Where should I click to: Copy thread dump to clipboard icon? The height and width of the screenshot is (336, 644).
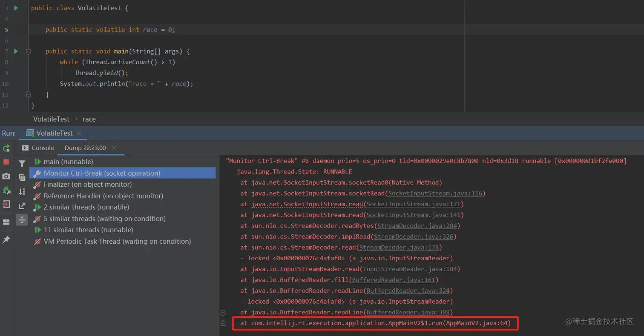(x=22, y=177)
